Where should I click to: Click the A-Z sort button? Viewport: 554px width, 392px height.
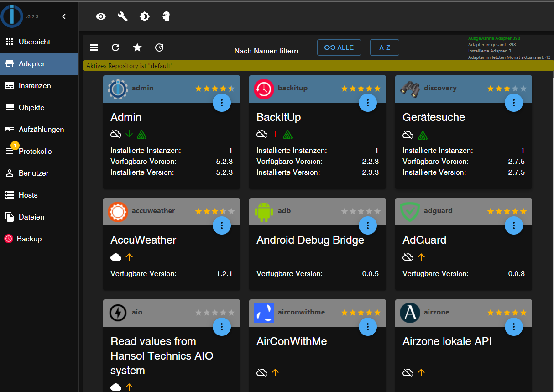(x=385, y=47)
